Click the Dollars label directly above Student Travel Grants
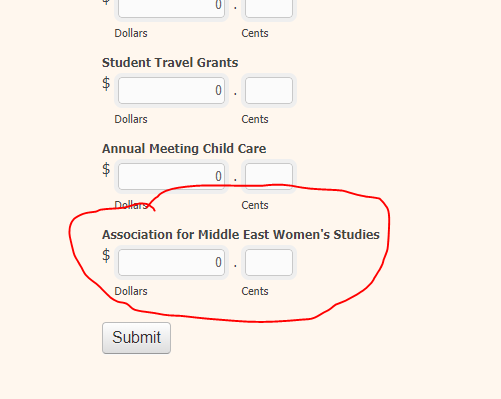 [x=131, y=33]
